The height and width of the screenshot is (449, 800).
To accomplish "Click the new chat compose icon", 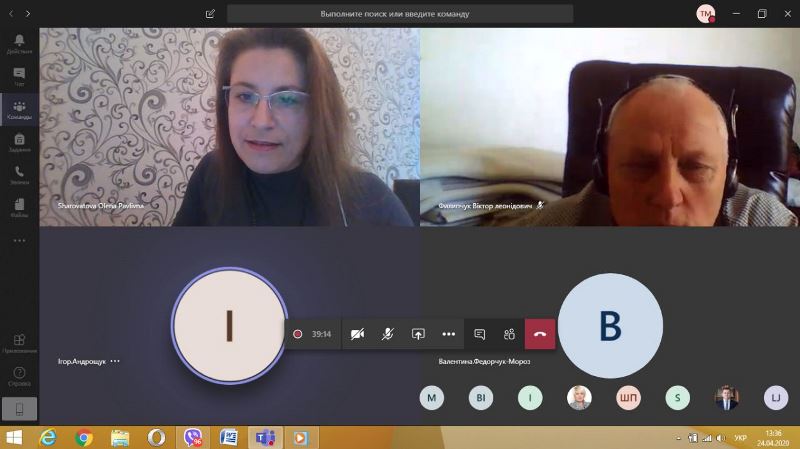I will 210,14.
